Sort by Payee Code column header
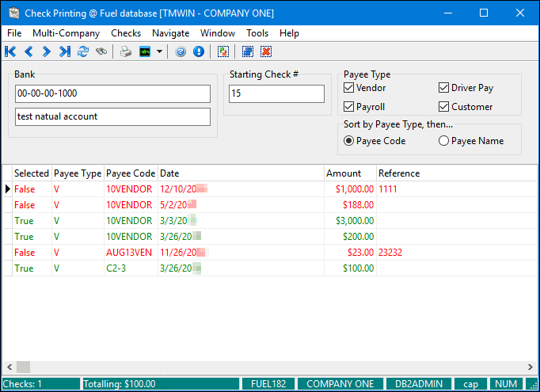The height and width of the screenshot is (392, 540). point(131,173)
